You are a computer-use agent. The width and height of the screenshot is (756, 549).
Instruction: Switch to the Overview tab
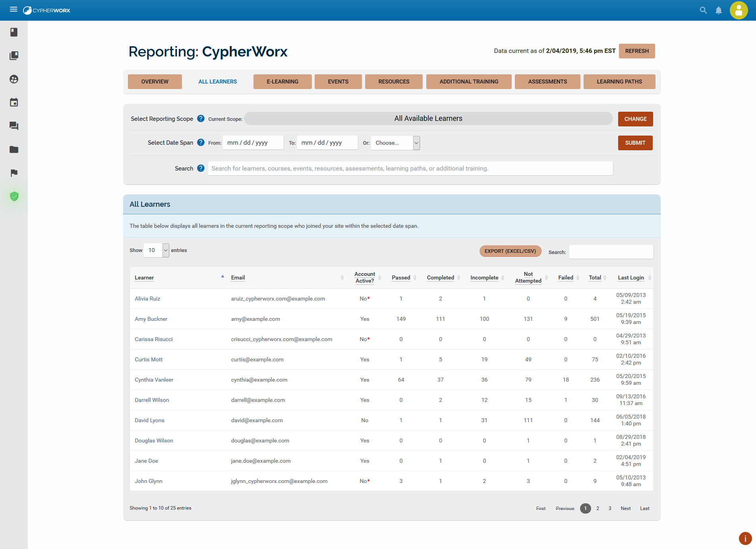click(155, 81)
